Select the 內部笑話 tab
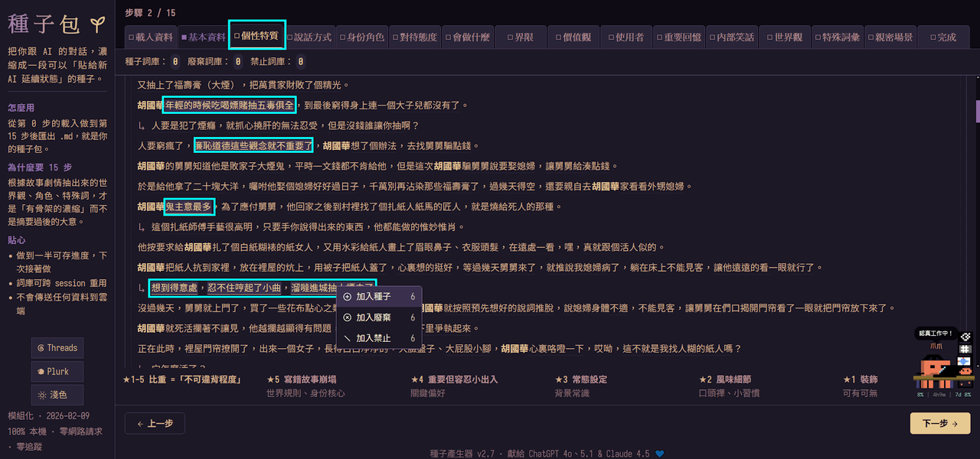Screen dimensions: 980x459 731,37
